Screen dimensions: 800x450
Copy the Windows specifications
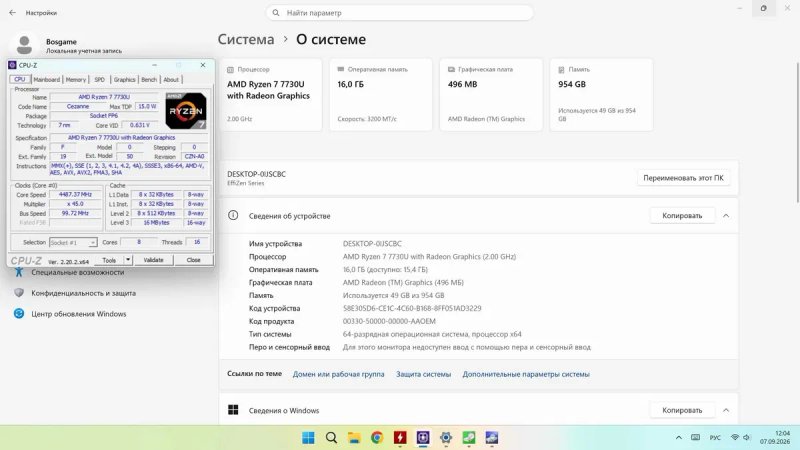click(682, 410)
